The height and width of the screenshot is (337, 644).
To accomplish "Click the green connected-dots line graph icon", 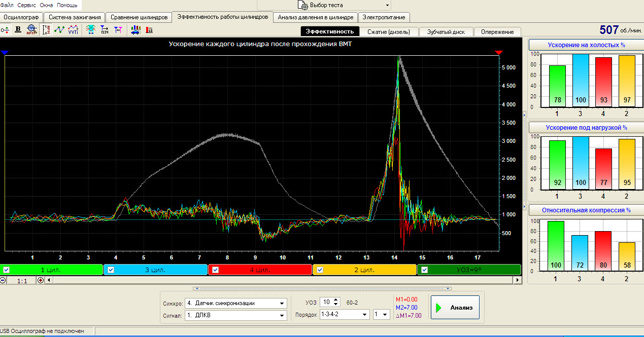I will 59,29.
